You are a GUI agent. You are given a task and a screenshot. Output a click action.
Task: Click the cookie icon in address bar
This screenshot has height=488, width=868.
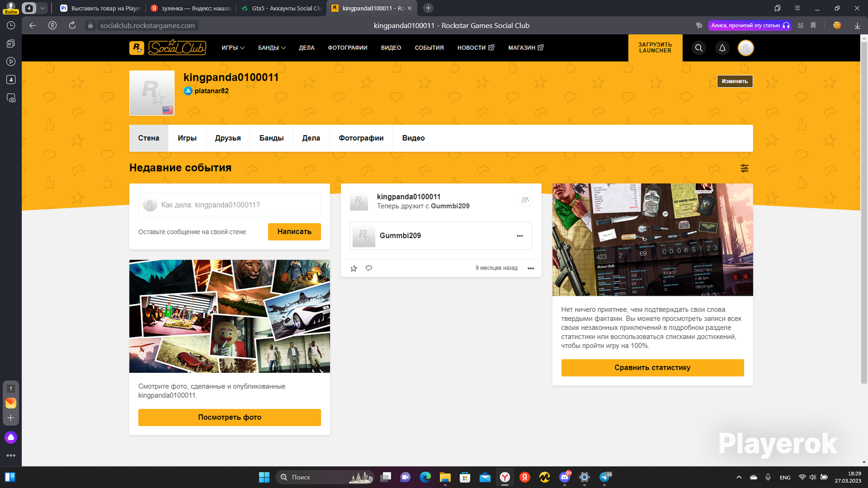(837, 25)
